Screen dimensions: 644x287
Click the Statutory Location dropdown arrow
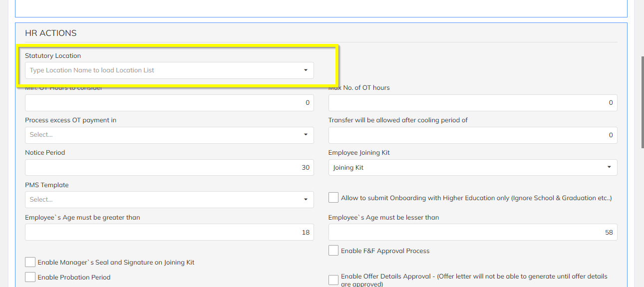point(306,70)
